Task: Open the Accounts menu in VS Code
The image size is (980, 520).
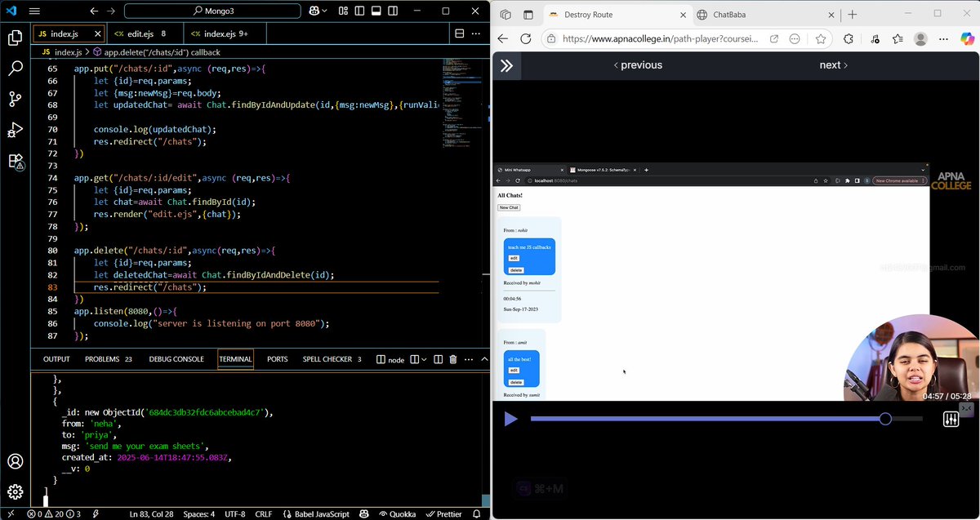Action: 15,461
